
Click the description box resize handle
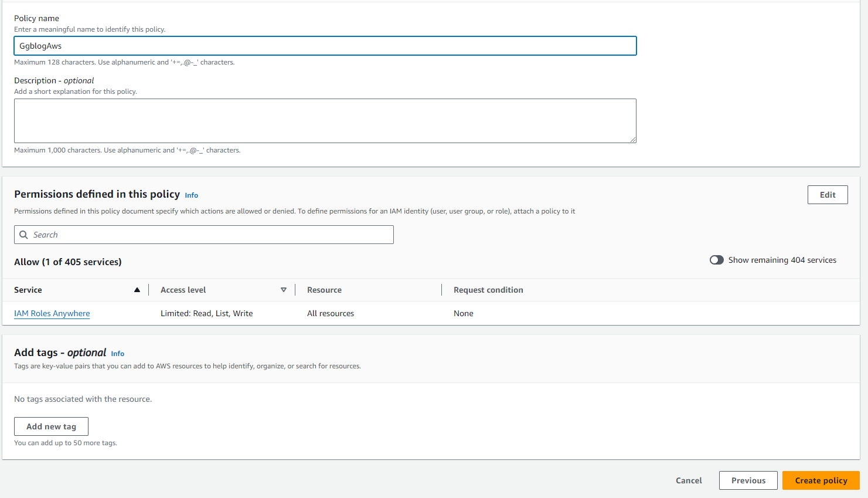633,140
